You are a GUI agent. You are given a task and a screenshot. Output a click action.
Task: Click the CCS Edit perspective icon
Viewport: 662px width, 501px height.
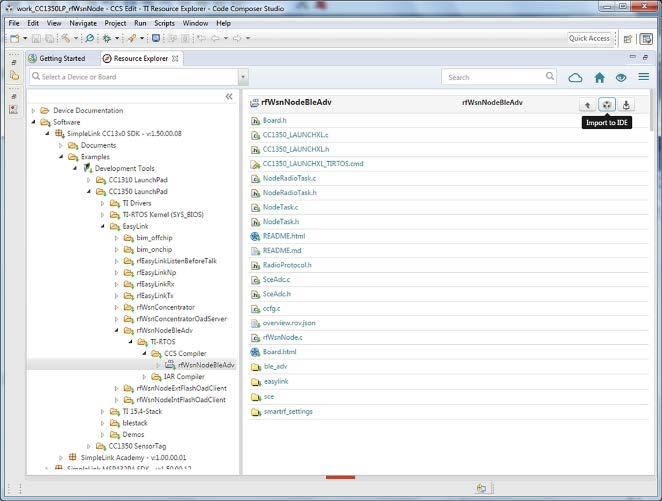646,39
